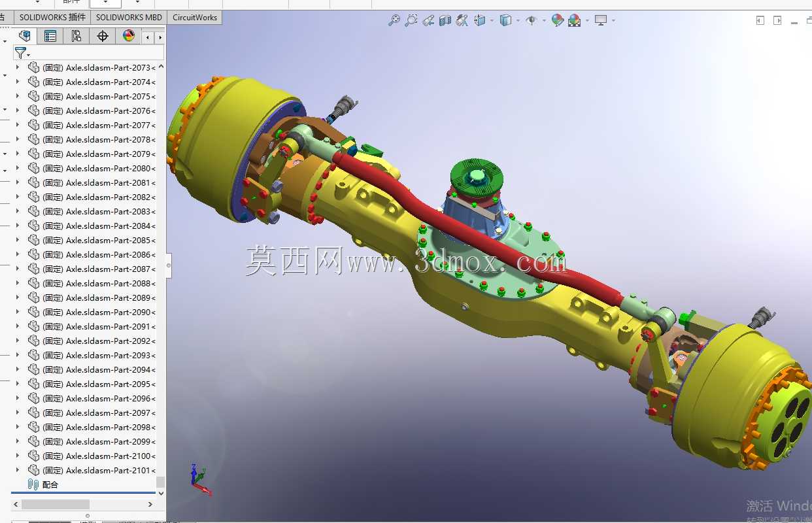Viewport: 812px width, 523px height.
Task: Open the Edit Appearance color ball
Action: pyautogui.click(x=557, y=20)
